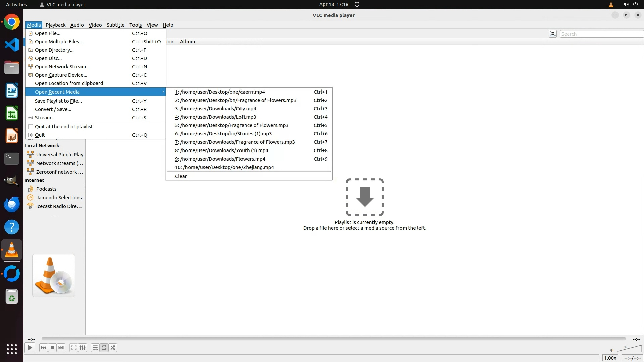
Task: Toggle fullscreen video button
Action: 73,348
